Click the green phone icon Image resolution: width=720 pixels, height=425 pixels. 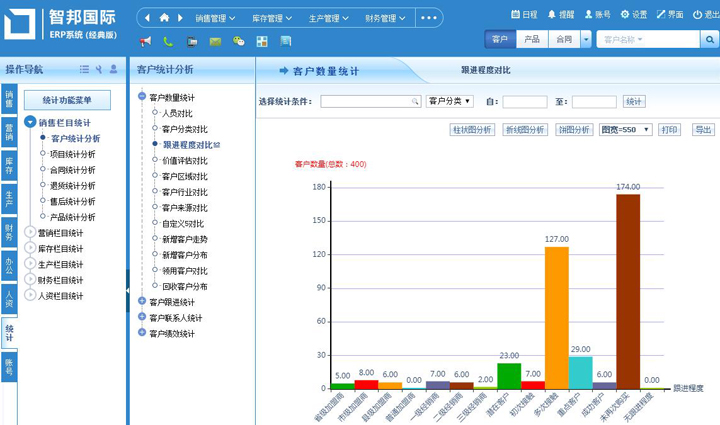tap(168, 41)
